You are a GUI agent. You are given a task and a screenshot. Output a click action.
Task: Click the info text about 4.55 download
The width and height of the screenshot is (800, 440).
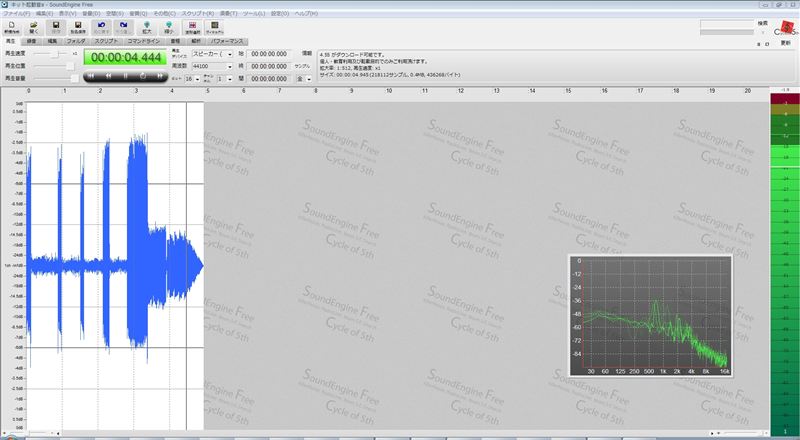353,55
